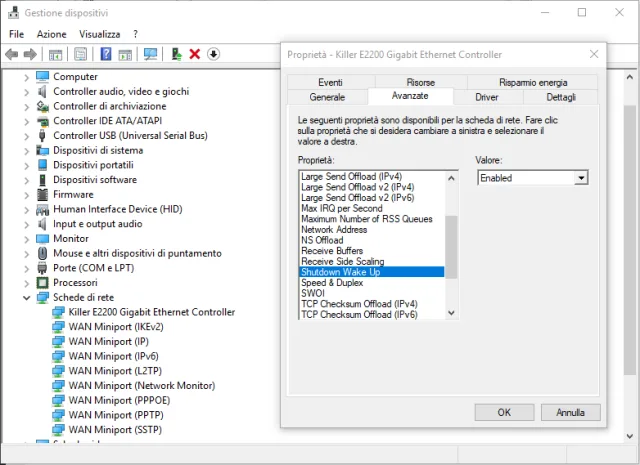The image size is (640, 465).
Task: Switch to the Generale tab
Action: click(x=327, y=97)
